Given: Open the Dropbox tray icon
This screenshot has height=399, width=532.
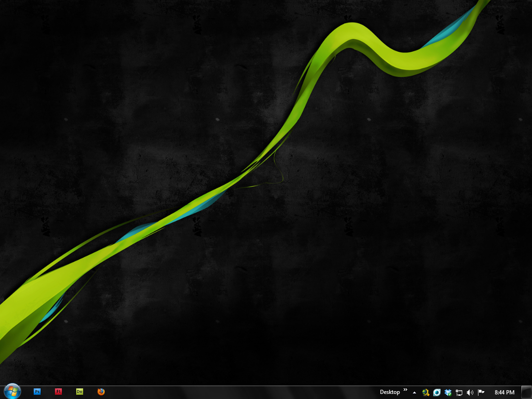Looking at the screenshot, I should tap(448, 393).
